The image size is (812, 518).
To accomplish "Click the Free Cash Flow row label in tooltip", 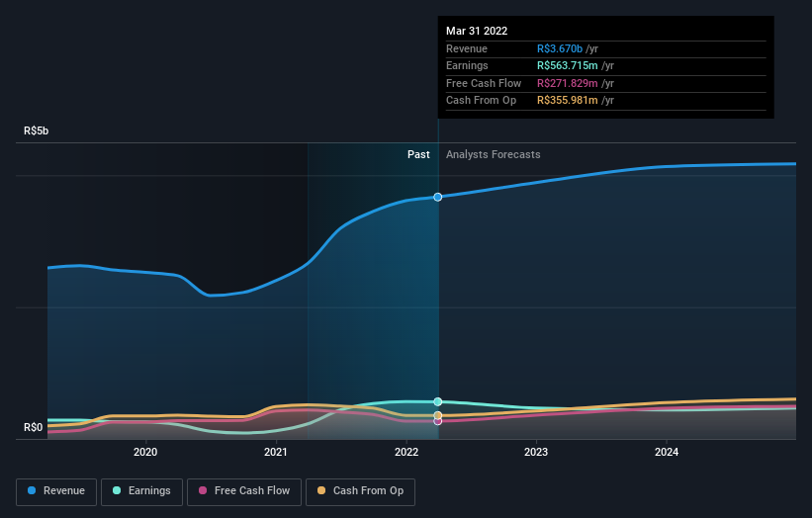I will (484, 83).
